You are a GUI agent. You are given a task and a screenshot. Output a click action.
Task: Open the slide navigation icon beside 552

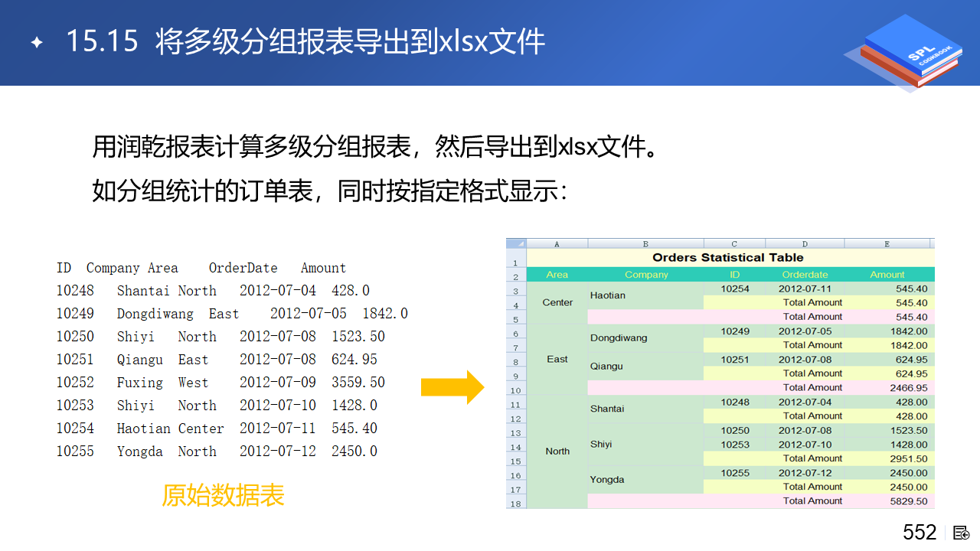coord(962,533)
